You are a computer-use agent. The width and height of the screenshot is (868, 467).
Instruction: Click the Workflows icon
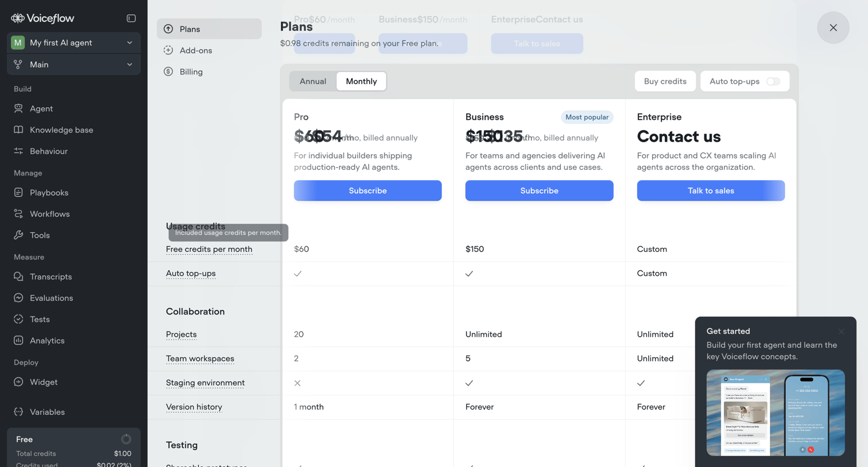pos(18,214)
